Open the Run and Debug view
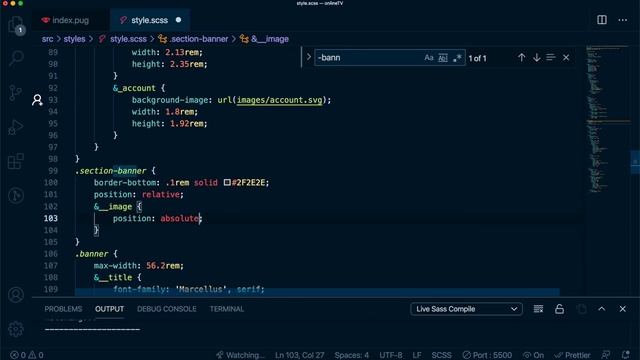640x360 pixels. click(x=16, y=127)
